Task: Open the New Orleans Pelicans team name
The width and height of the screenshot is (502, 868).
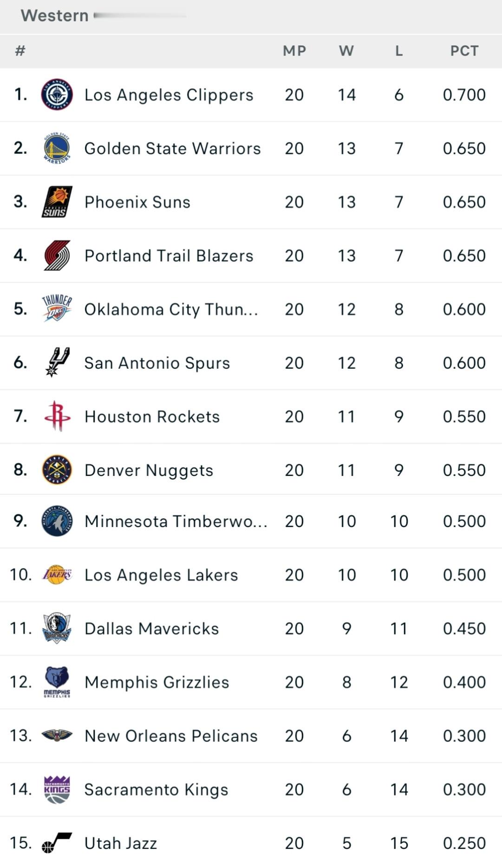Action: point(170,736)
